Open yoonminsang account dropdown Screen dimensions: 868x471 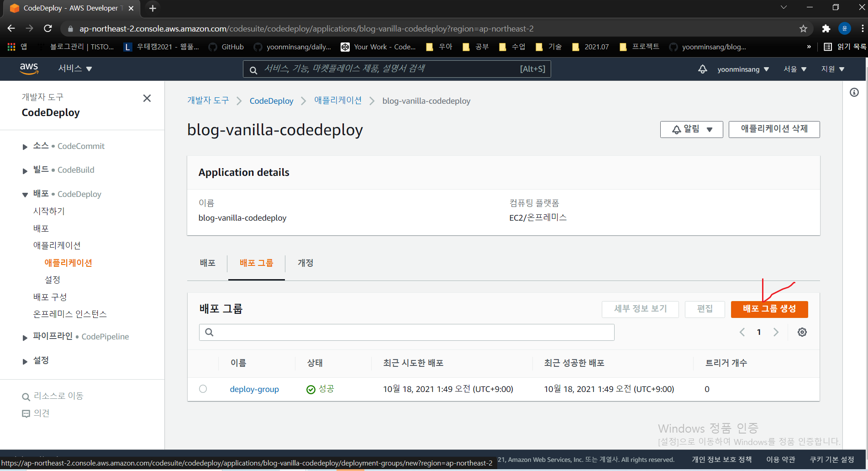click(743, 69)
